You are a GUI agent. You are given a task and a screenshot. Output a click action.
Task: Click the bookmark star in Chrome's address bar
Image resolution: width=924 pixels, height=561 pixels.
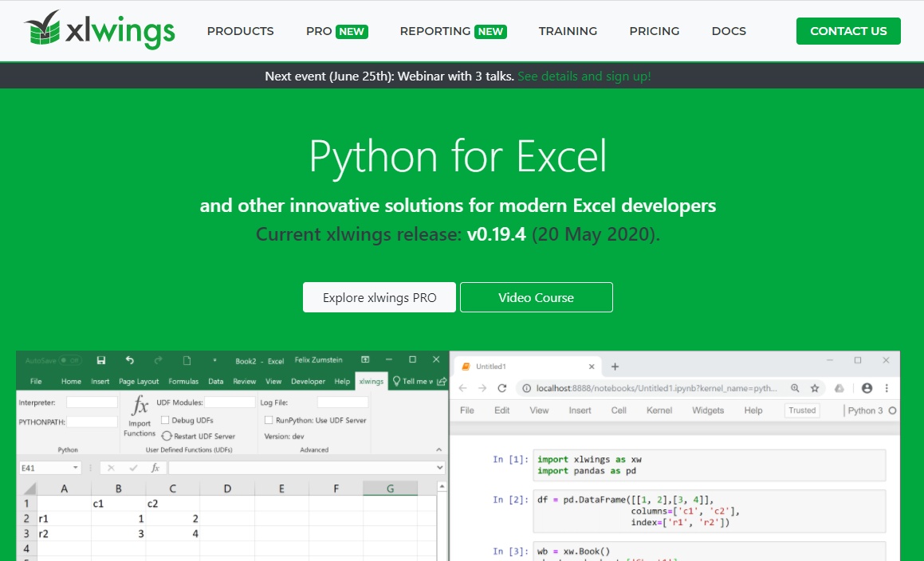[814, 388]
